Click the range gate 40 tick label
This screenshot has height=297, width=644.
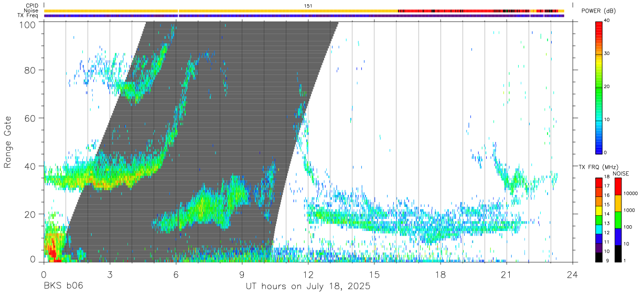click(31, 166)
